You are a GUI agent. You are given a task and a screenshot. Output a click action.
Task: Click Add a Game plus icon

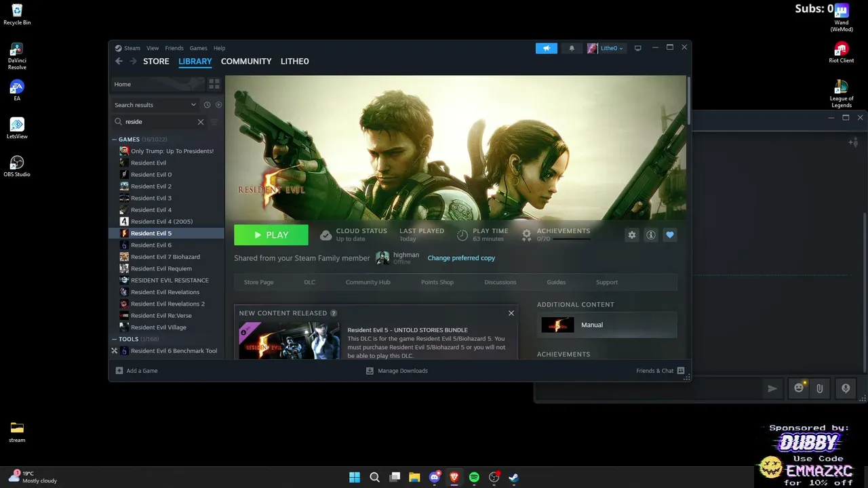[x=119, y=371]
